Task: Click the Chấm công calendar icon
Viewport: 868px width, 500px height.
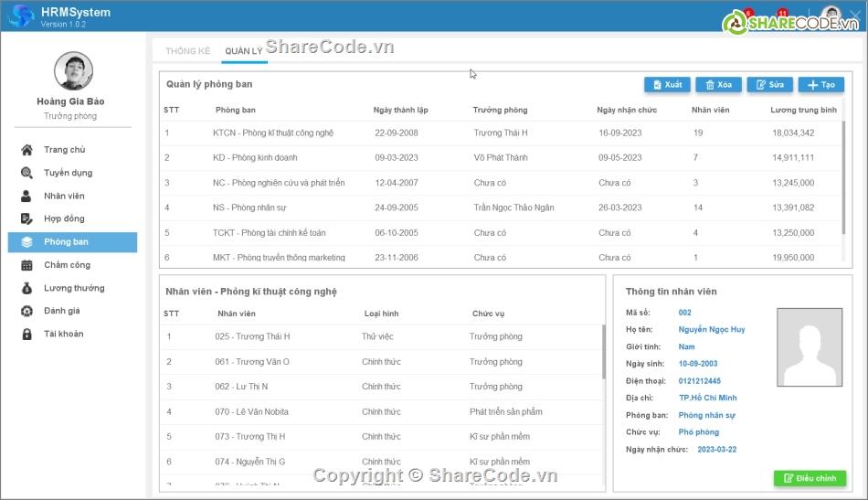Action: pyautogui.click(x=26, y=265)
